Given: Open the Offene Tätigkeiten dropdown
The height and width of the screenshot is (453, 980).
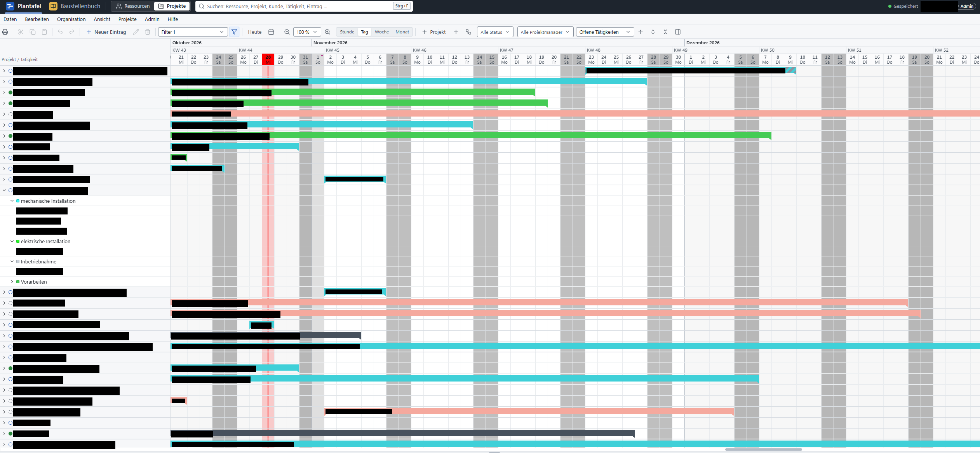Looking at the screenshot, I should coord(605,32).
